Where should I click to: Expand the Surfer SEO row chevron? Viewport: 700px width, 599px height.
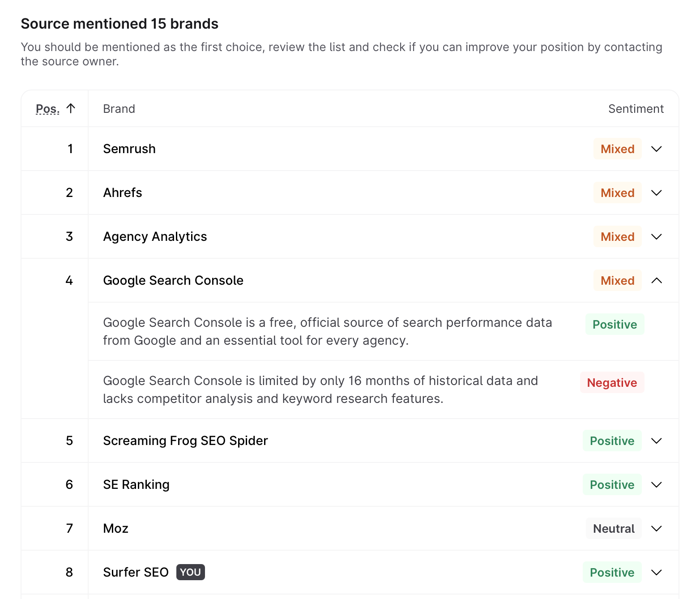pyautogui.click(x=656, y=572)
